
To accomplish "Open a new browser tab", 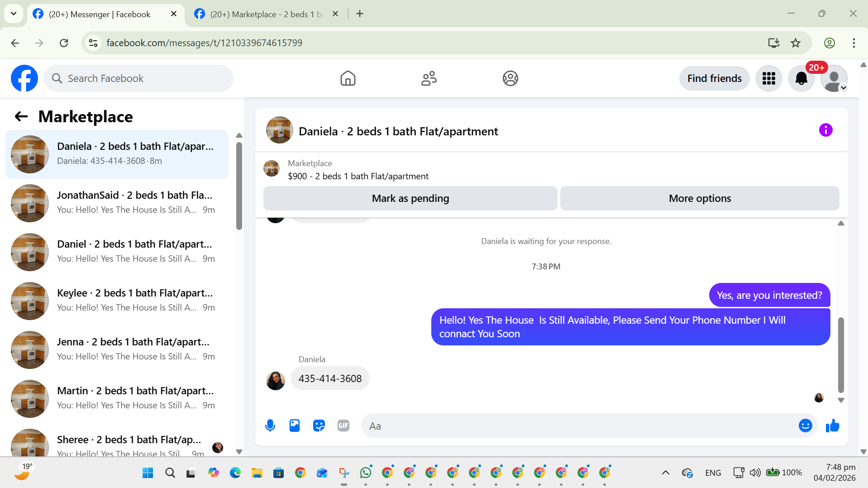I will point(360,14).
